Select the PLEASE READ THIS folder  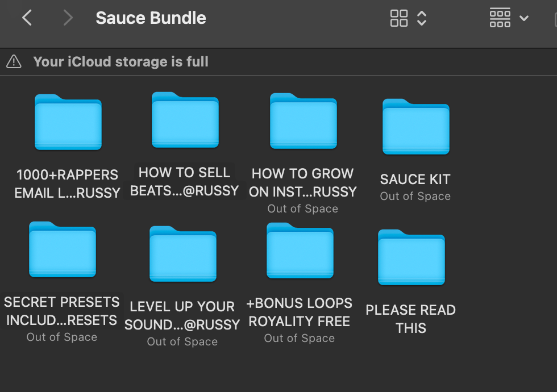(x=411, y=257)
